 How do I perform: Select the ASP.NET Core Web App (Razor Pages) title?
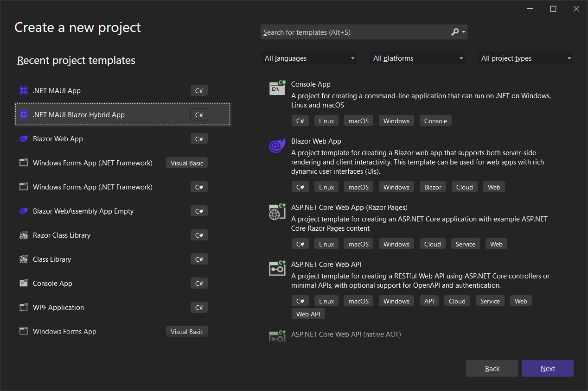349,208
